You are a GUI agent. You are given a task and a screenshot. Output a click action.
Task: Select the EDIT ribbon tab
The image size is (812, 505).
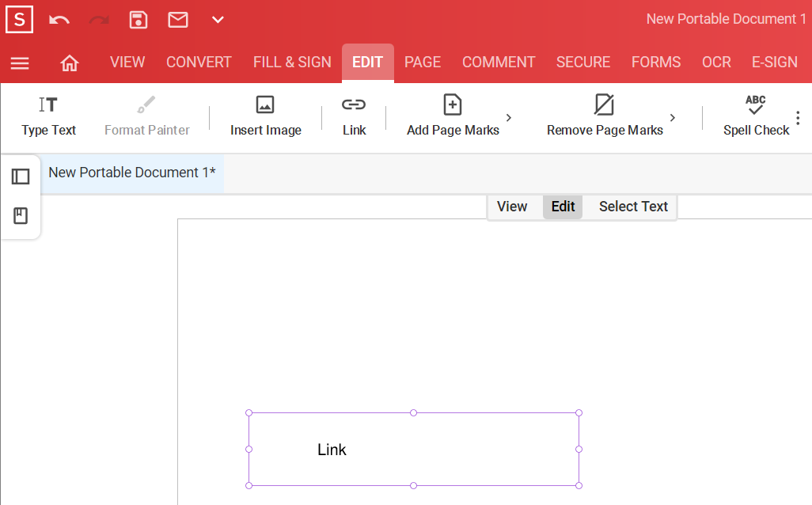(368, 63)
